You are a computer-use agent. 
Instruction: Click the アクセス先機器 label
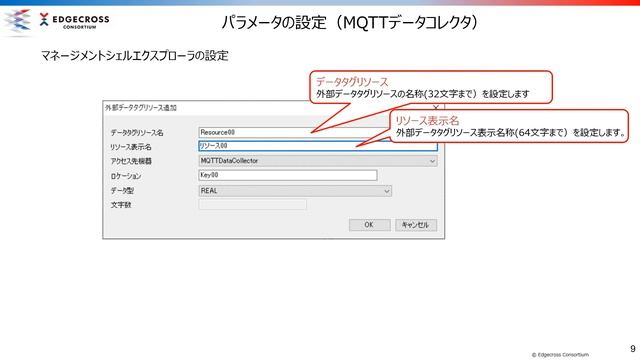(x=131, y=161)
